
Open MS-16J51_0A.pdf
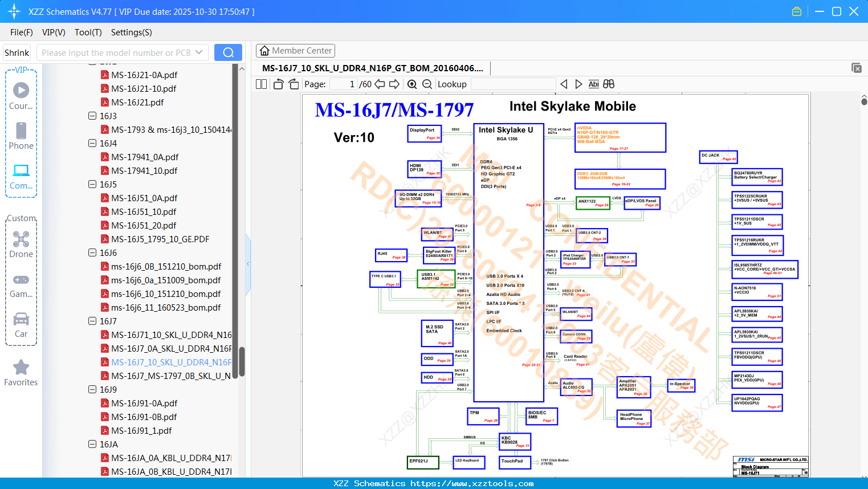(x=144, y=198)
